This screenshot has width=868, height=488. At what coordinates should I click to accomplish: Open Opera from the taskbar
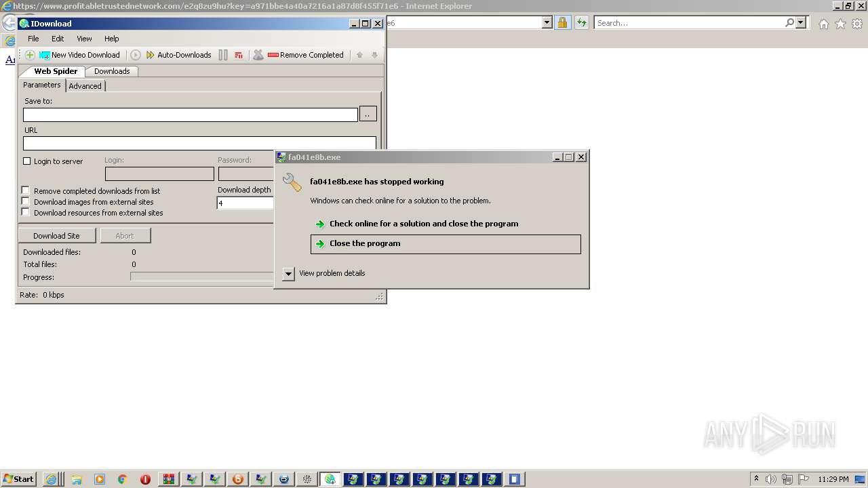(145, 479)
